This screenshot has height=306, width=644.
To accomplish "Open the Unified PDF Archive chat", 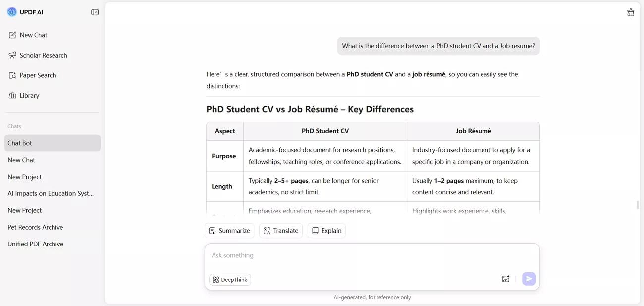I will point(35,244).
